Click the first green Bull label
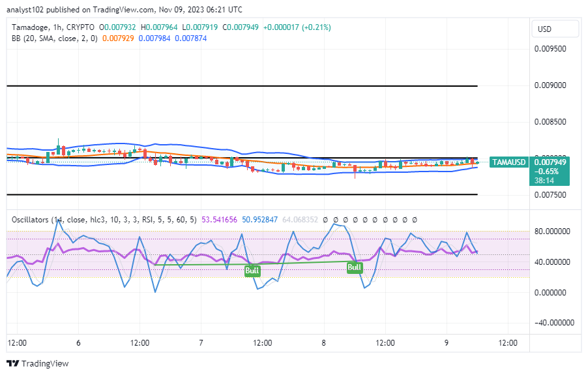 click(252, 271)
